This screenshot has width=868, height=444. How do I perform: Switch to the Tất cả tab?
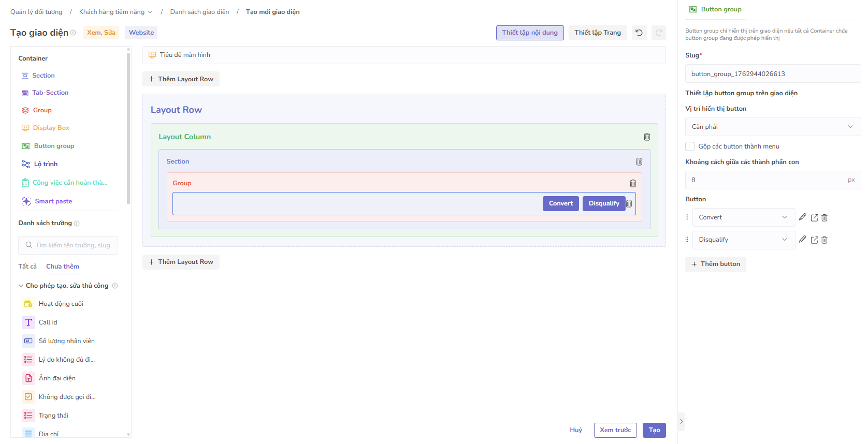click(x=27, y=267)
